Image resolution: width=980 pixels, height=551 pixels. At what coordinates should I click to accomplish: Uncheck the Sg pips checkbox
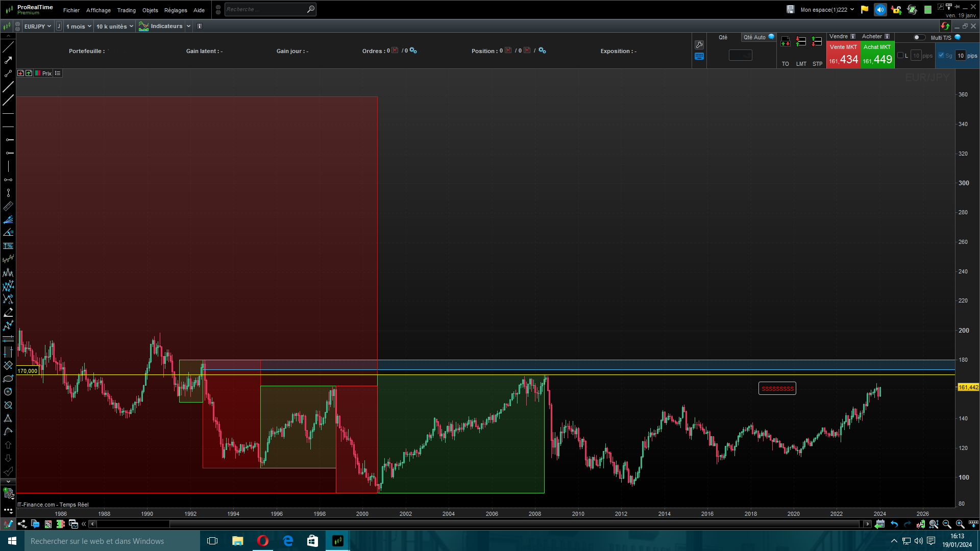tap(941, 56)
